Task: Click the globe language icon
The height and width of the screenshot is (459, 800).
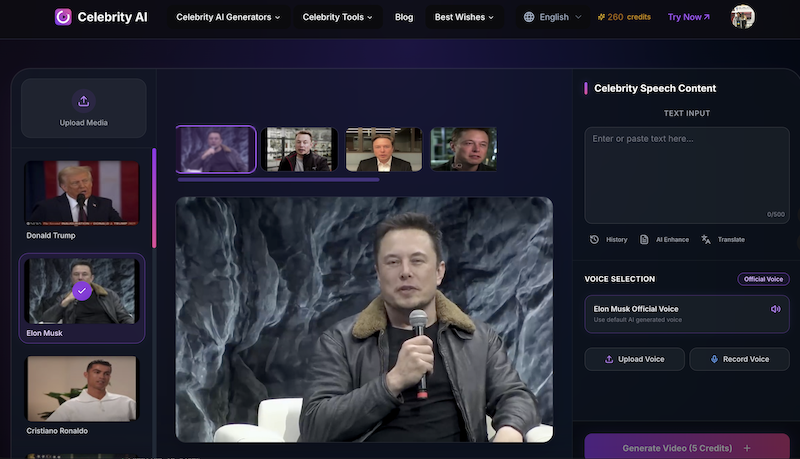Action: tap(529, 17)
